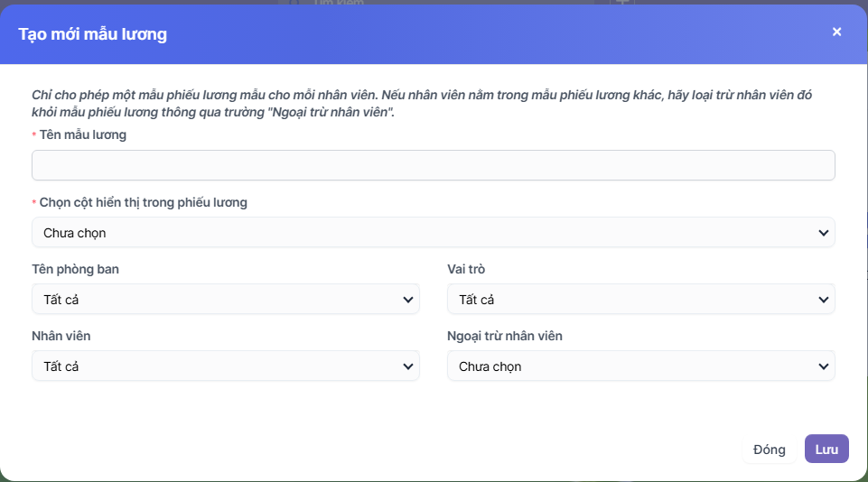The height and width of the screenshot is (482, 868).
Task: Click the chevron arrow of the column display dropdown
Action: (823, 233)
